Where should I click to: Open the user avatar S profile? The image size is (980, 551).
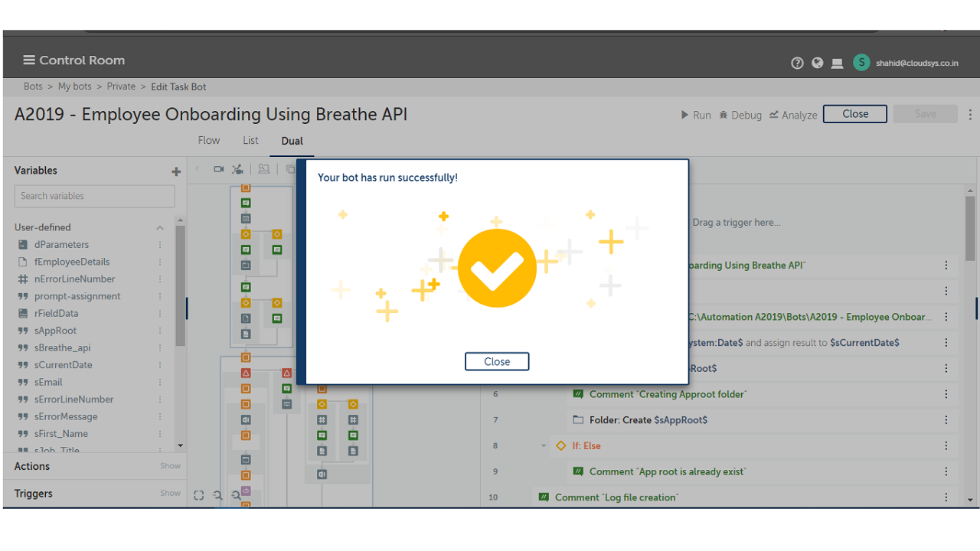tap(861, 63)
